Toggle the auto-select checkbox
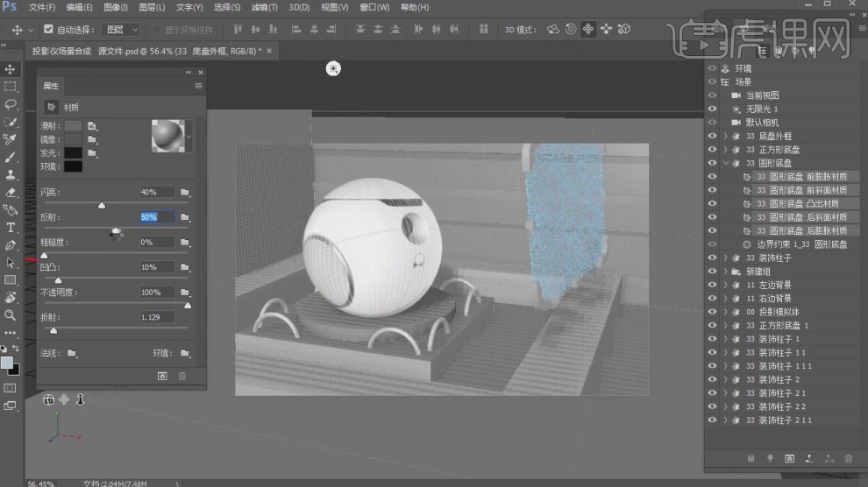Image resolution: width=868 pixels, height=487 pixels. tap(49, 29)
